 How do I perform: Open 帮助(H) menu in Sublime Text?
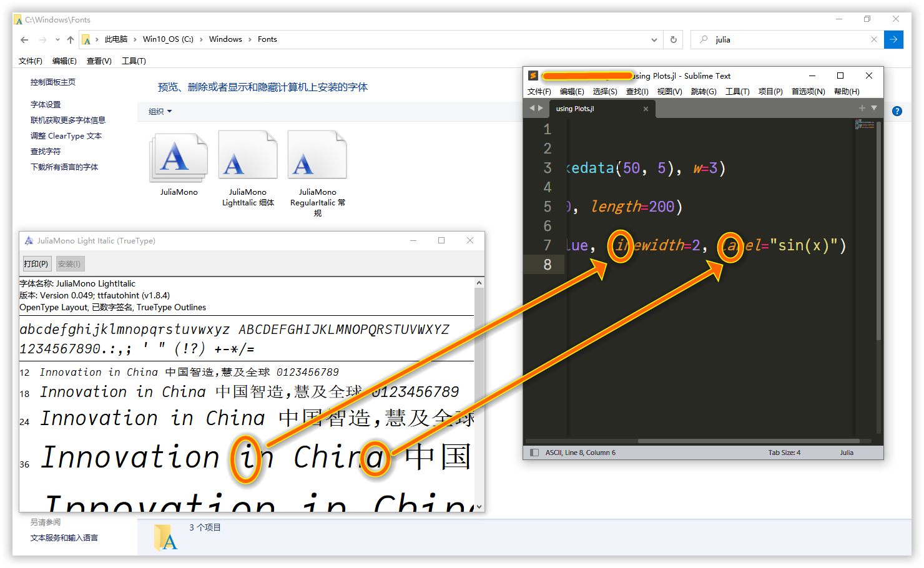(x=847, y=92)
